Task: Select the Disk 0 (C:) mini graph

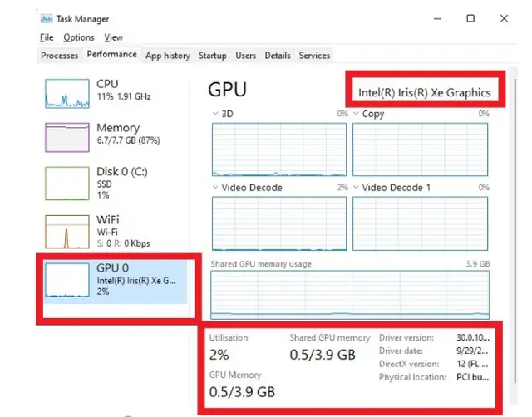Action: (67, 184)
